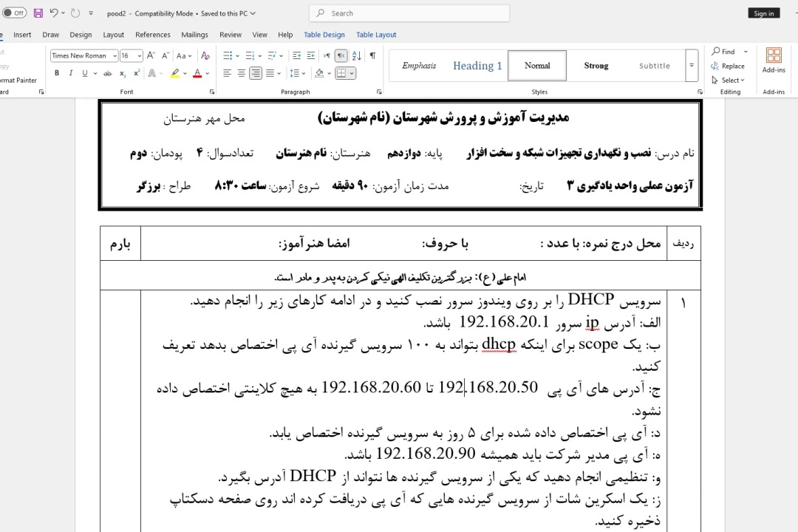Click the Borders icon
Screen dimensions: 798x532
pyautogui.click(x=341, y=73)
